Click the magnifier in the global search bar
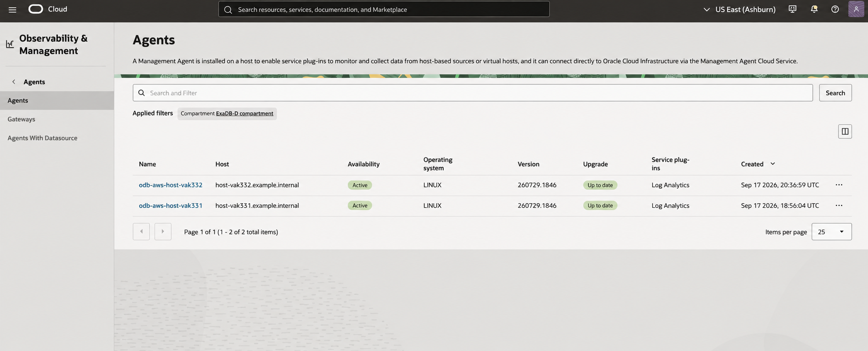Image resolution: width=868 pixels, height=351 pixels. coord(228,9)
